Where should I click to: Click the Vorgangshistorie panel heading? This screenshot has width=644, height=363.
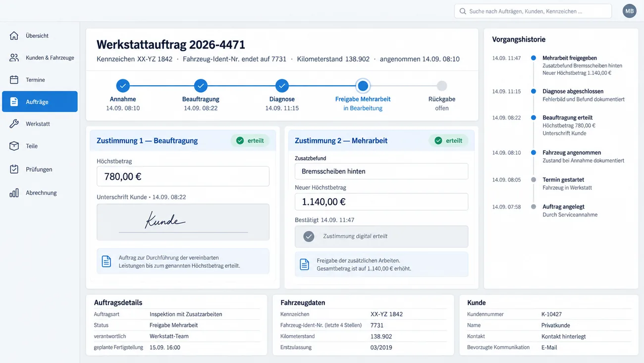coord(519,39)
